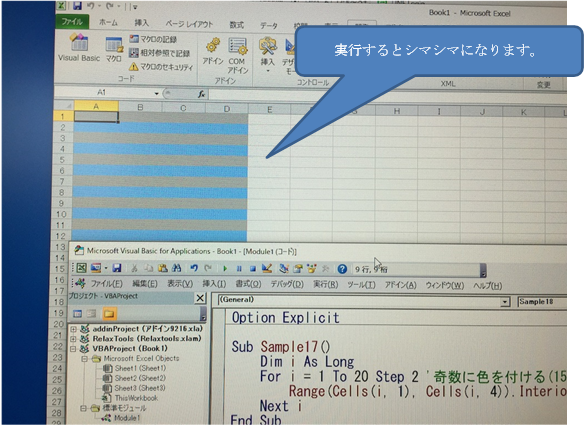The image size is (584, 425).
Task: Open the マクロ macros list button
Action: coord(114,50)
